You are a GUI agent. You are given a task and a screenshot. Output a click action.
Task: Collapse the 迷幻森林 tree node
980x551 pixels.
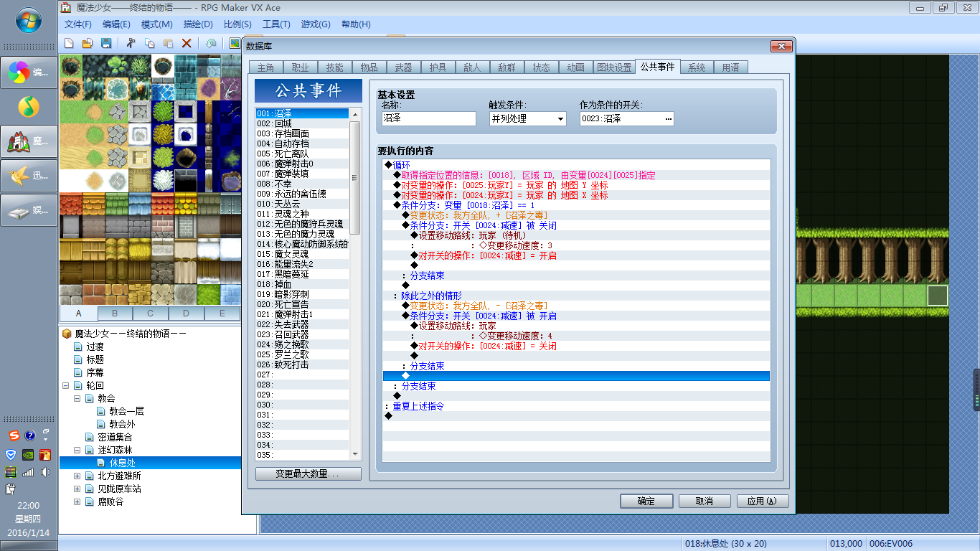(x=77, y=451)
